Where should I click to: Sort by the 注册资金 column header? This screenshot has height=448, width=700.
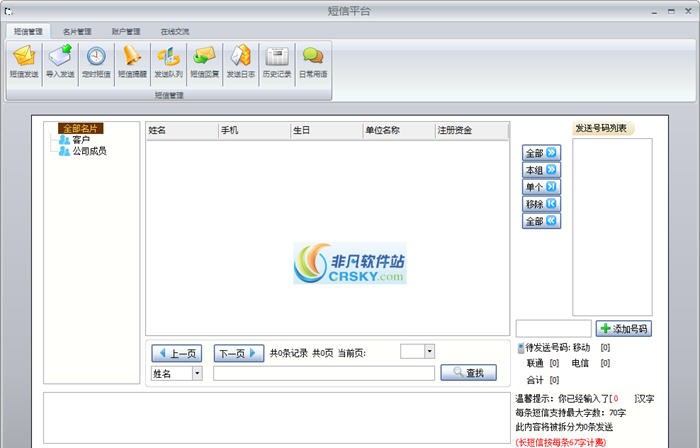(471, 130)
